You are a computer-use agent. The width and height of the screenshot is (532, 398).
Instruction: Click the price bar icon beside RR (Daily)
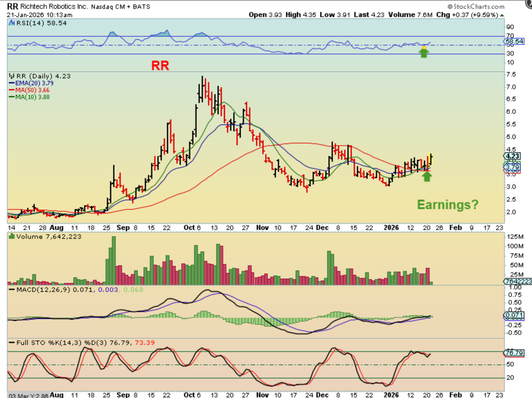pos(12,76)
